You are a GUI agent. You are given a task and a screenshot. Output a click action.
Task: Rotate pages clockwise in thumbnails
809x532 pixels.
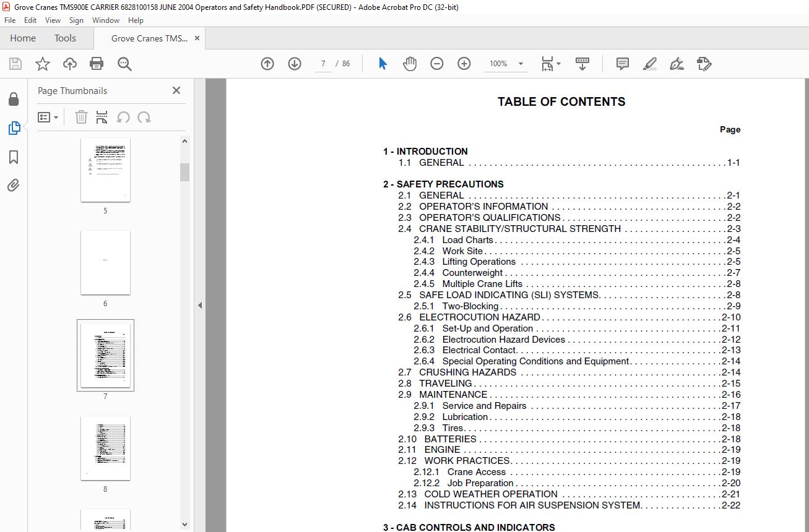[144, 117]
